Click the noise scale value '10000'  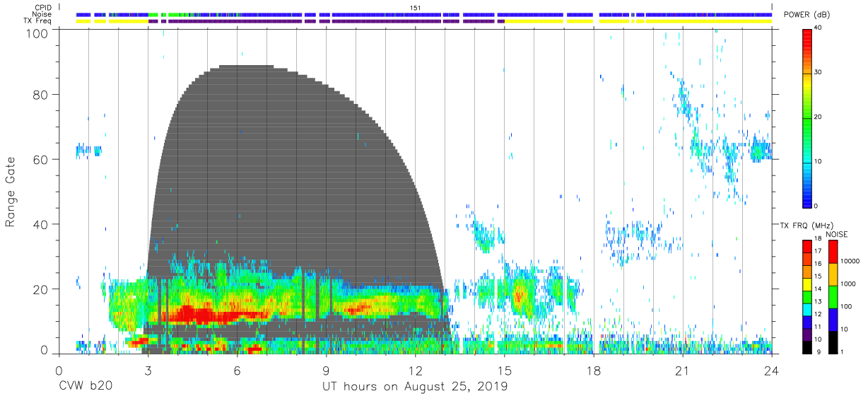[851, 260]
